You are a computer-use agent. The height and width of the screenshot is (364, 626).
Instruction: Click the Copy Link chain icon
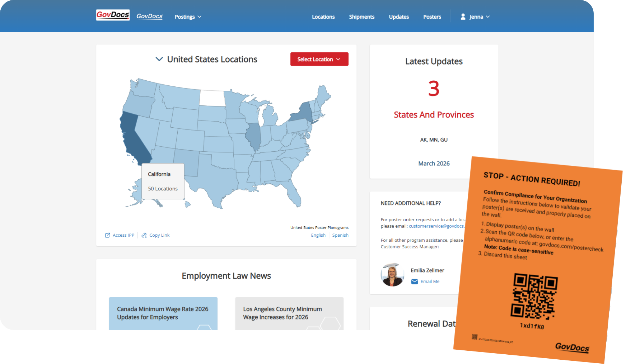[144, 235]
